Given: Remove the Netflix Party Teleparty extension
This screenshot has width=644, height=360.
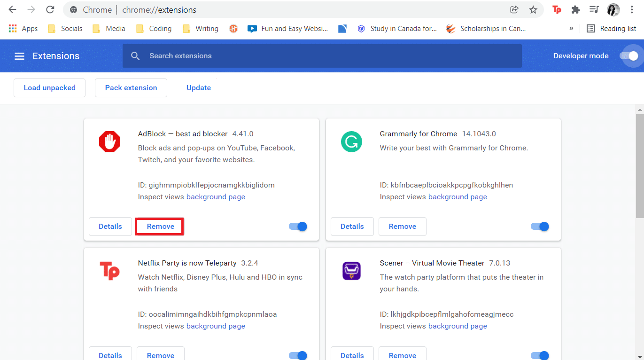Looking at the screenshot, I should point(161,353).
